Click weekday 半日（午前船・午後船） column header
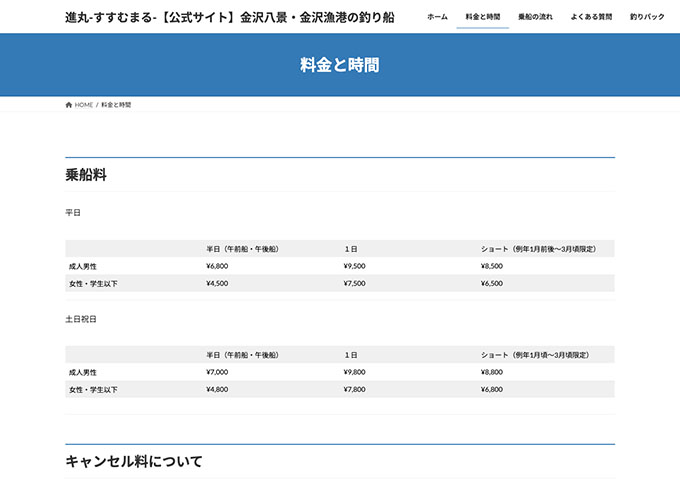This screenshot has width=680, height=480. click(x=242, y=249)
